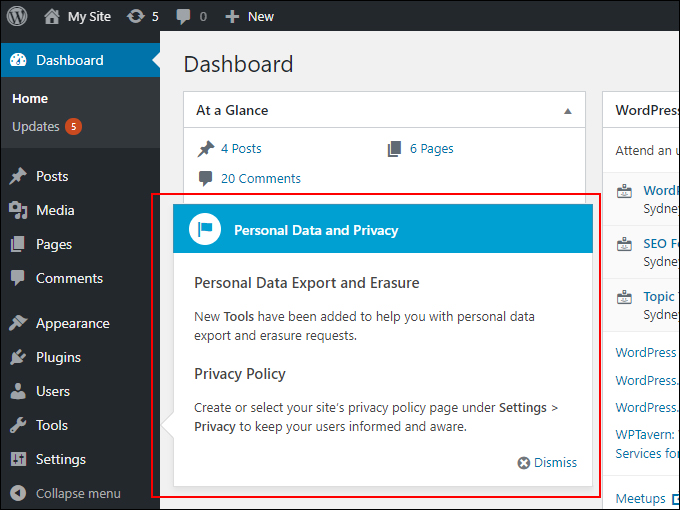Open Media library menu
The height and width of the screenshot is (510, 680).
click(x=55, y=210)
